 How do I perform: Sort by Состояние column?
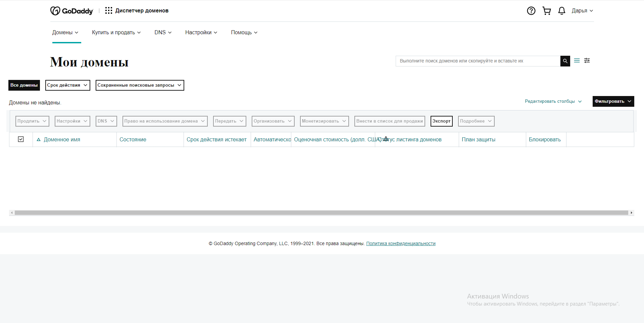click(x=133, y=140)
